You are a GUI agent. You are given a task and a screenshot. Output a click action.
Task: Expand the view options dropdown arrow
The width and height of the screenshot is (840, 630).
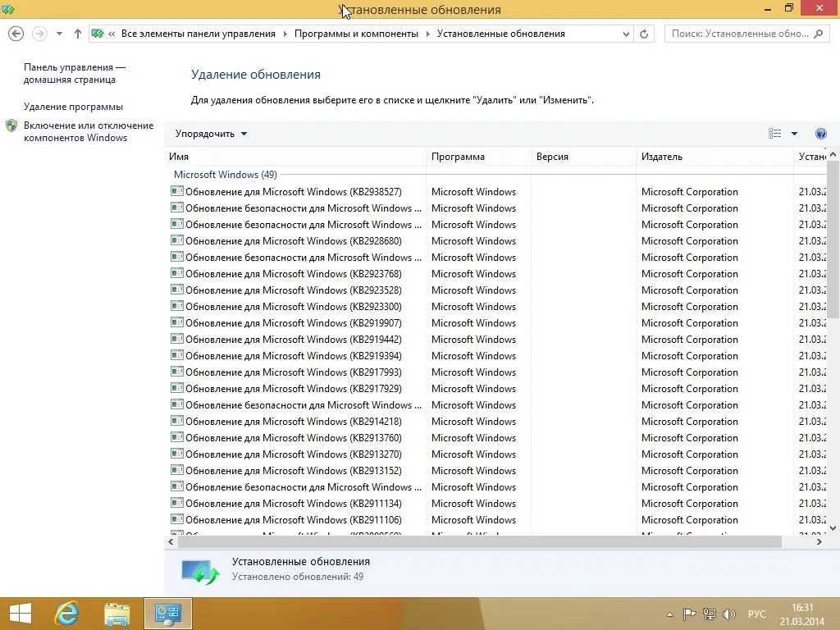click(x=794, y=134)
